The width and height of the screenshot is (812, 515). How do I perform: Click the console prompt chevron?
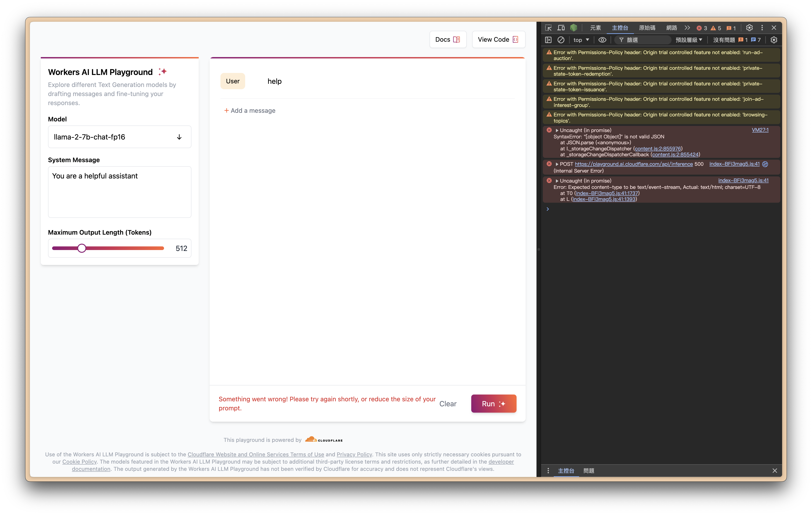(548, 209)
